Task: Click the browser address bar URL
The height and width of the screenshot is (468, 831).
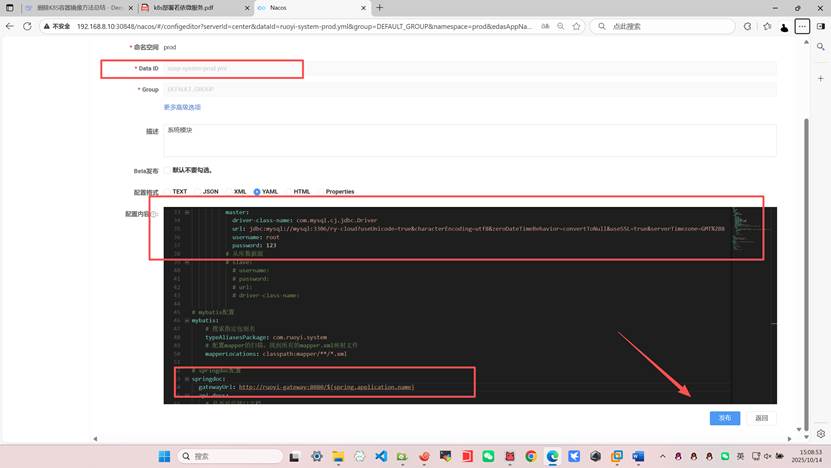Action: coord(304,27)
